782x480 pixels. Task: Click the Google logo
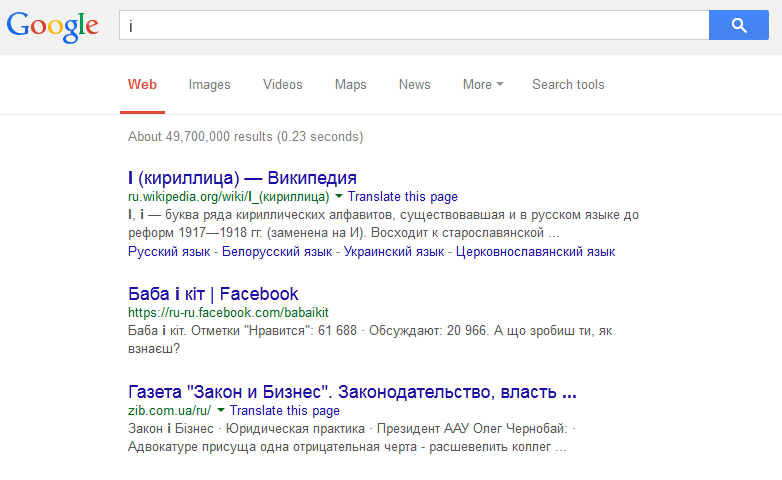coord(53,26)
